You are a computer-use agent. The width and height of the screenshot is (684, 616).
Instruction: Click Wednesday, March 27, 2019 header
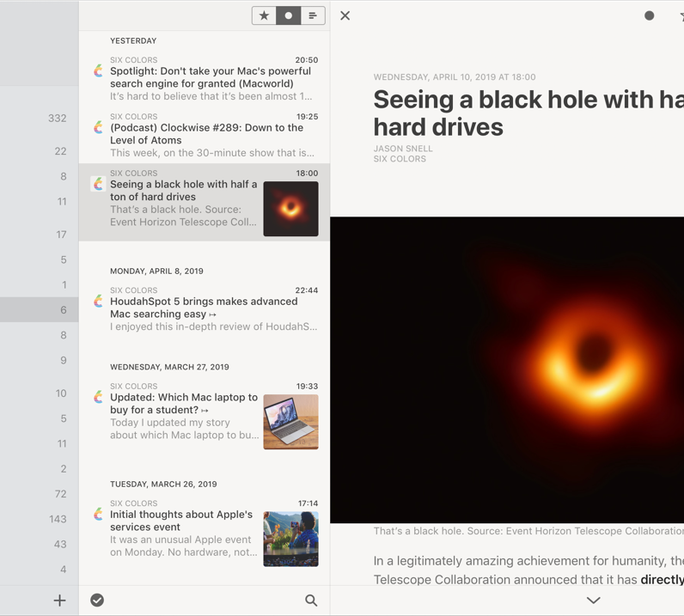click(x=169, y=368)
